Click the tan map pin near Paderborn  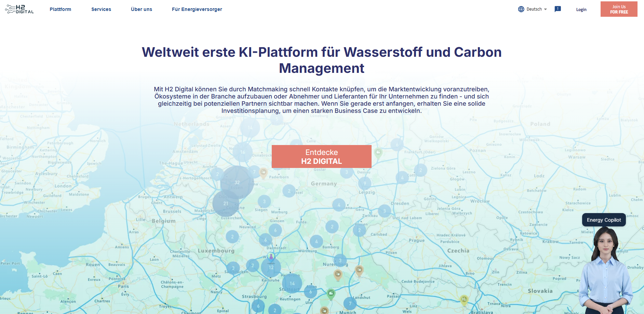pos(263,172)
